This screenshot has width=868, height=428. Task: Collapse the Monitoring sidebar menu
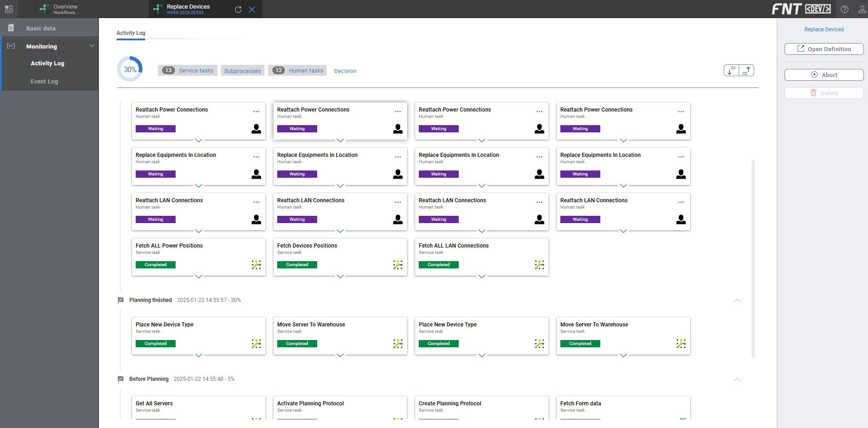pyautogui.click(x=92, y=46)
